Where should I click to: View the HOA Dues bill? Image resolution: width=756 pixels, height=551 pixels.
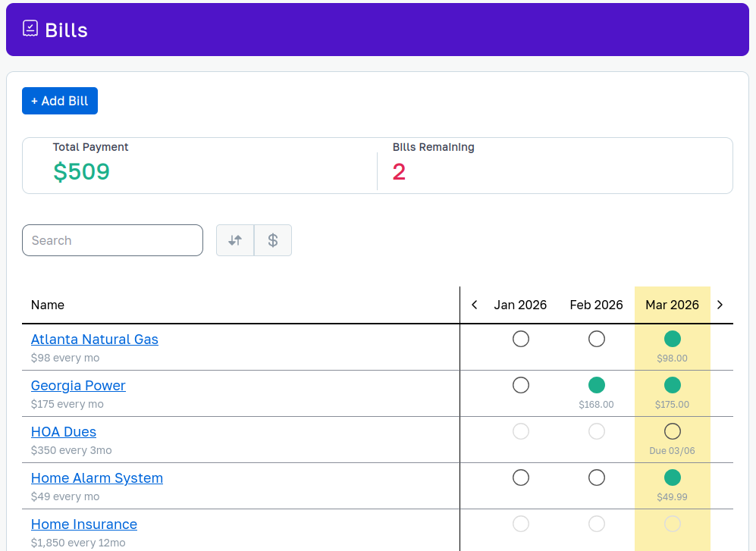pos(63,432)
